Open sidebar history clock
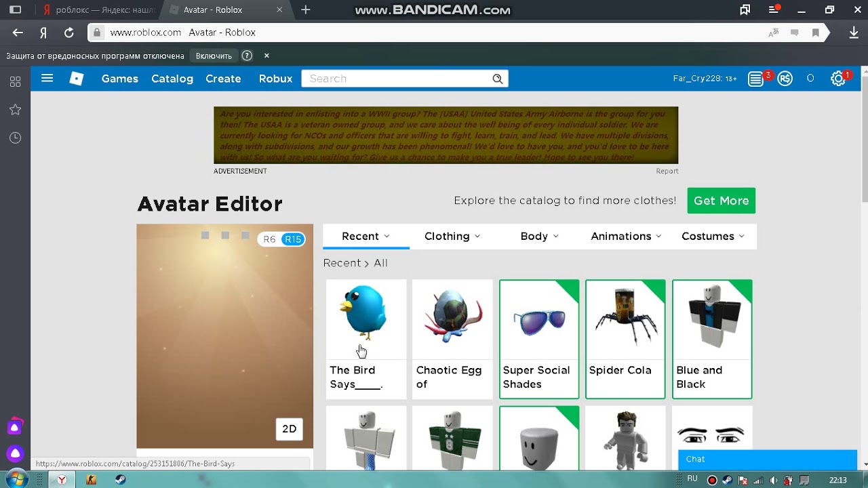Image resolution: width=868 pixels, height=488 pixels. click(x=15, y=138)
